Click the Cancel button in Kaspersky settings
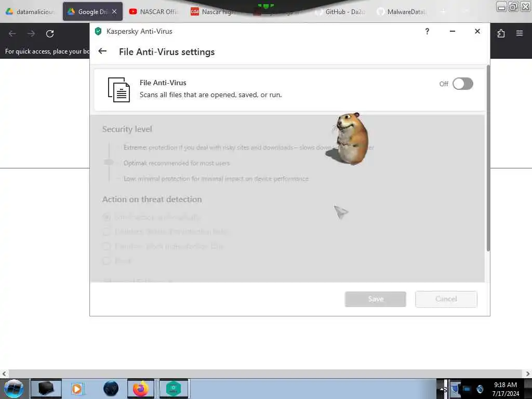The width and height of the screenshot is (532, 399). pos(446,299)
